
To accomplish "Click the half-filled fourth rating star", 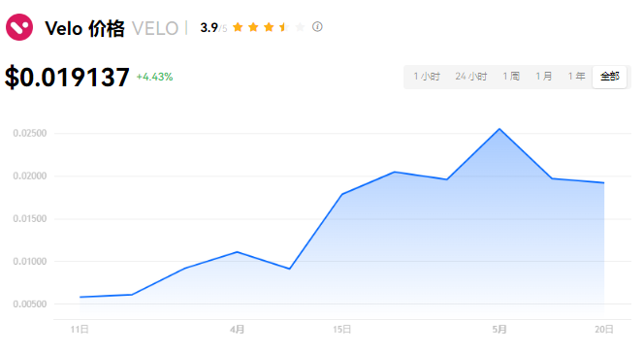I will [284, 27].
